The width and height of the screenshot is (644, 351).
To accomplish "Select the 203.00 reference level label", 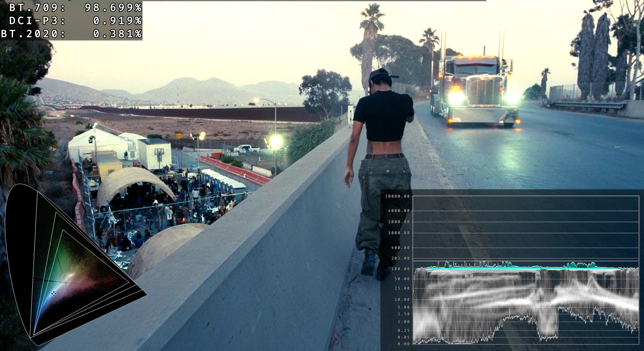I will [x=400, y=258].
